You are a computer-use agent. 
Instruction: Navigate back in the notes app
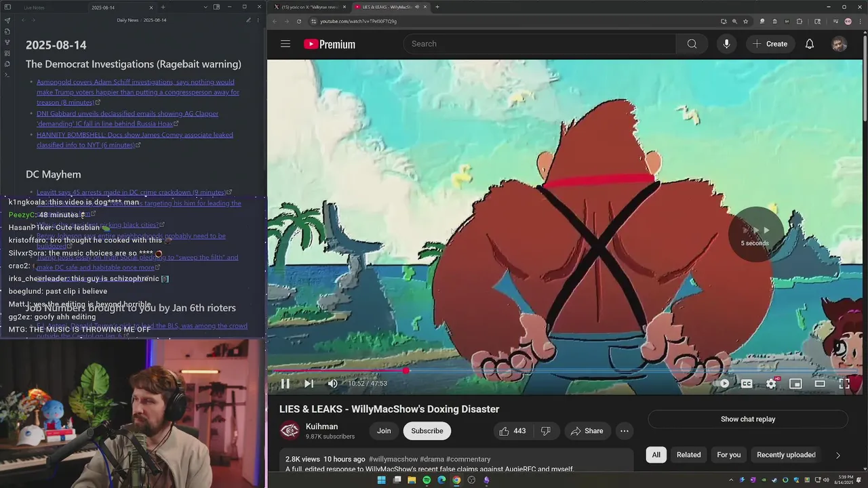pos(23,20)
